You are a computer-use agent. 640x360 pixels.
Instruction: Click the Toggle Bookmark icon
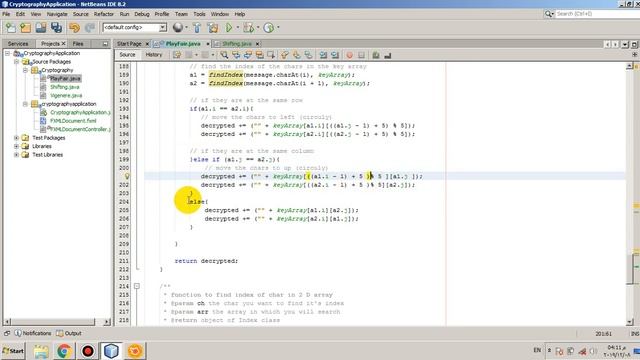[309, 55]
